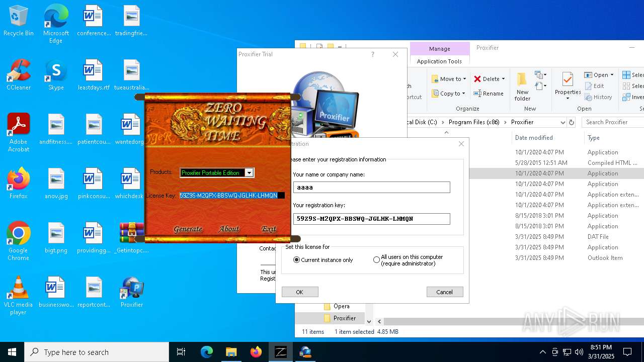Click the Rename icon in Explorer ribbon
This screenshot has width=644, height=362.
coord(489,94)
